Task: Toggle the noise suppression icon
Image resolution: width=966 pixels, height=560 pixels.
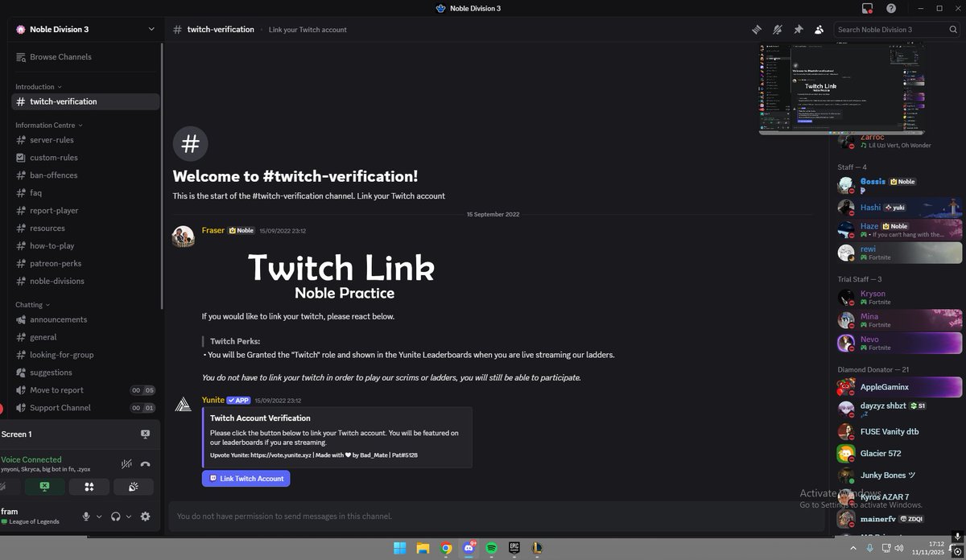Action: tap(126, 463)
